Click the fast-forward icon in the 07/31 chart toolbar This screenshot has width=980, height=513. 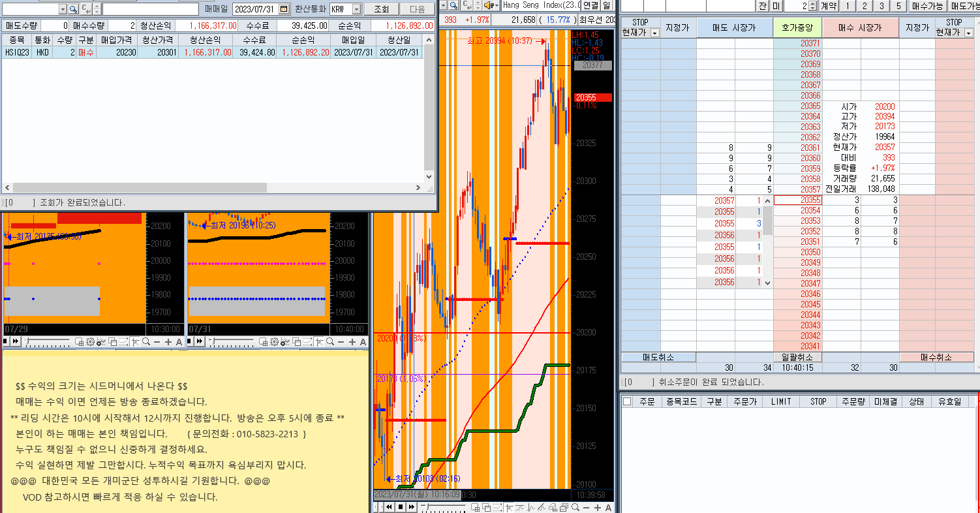pos(200,341)
